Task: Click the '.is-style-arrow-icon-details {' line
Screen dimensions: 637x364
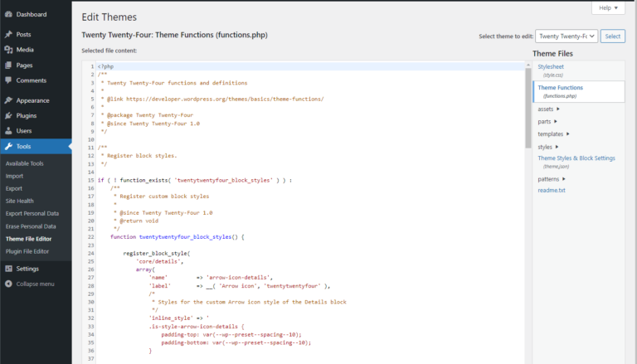Action: (x=197, y=327)
